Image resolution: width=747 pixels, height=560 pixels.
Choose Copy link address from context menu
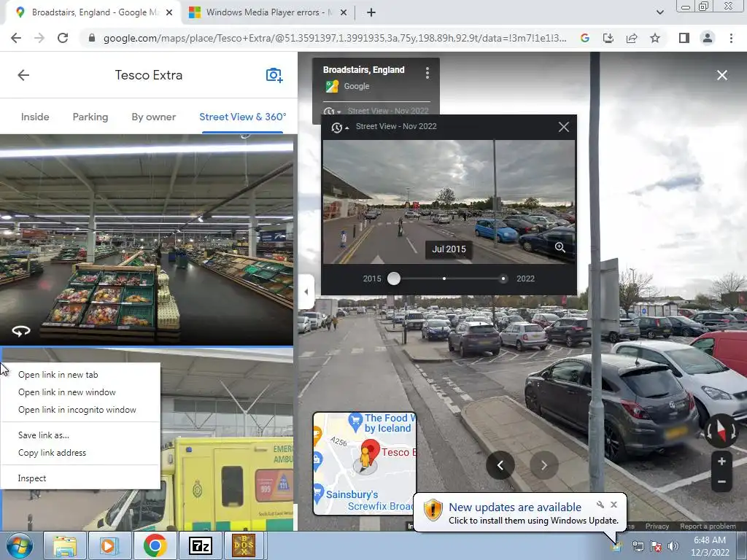tap(52, 453)
